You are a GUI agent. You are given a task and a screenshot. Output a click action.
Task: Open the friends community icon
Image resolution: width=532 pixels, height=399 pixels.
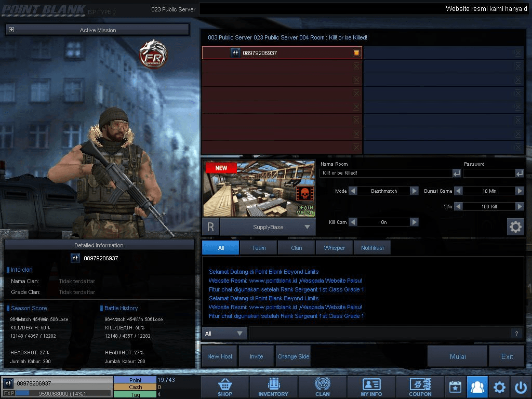point(477,387)
